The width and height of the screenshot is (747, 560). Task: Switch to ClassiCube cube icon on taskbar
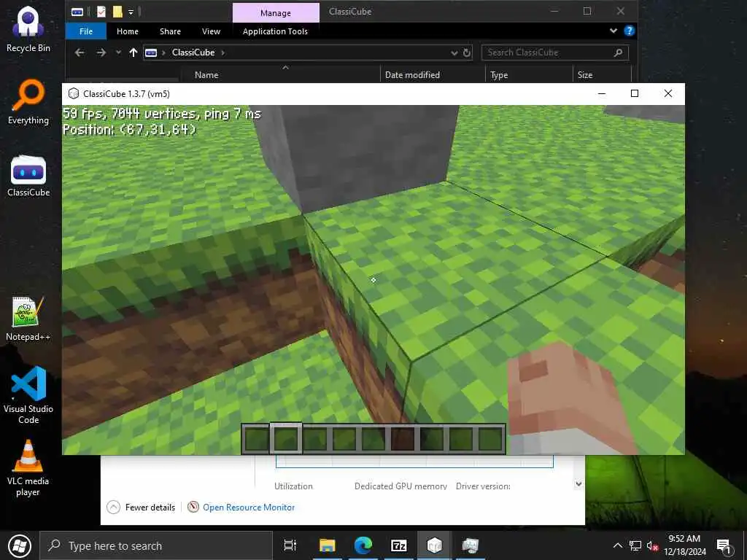(x=434, y=545)
